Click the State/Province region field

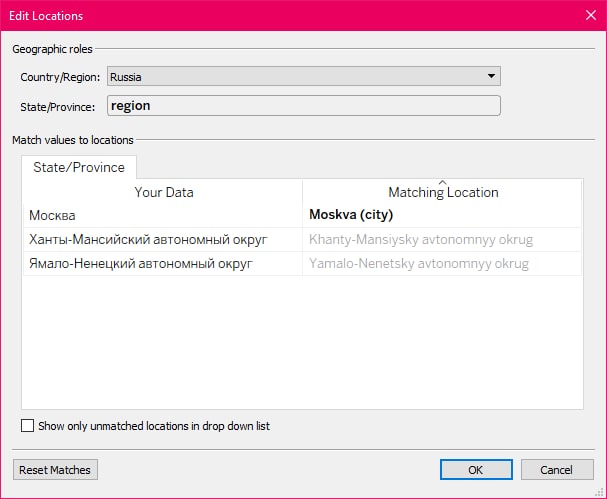tap(304, 106)
